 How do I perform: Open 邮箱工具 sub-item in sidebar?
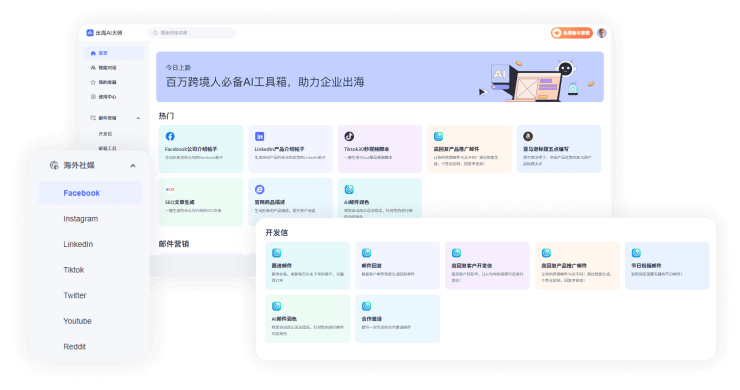tap(107, 148)
